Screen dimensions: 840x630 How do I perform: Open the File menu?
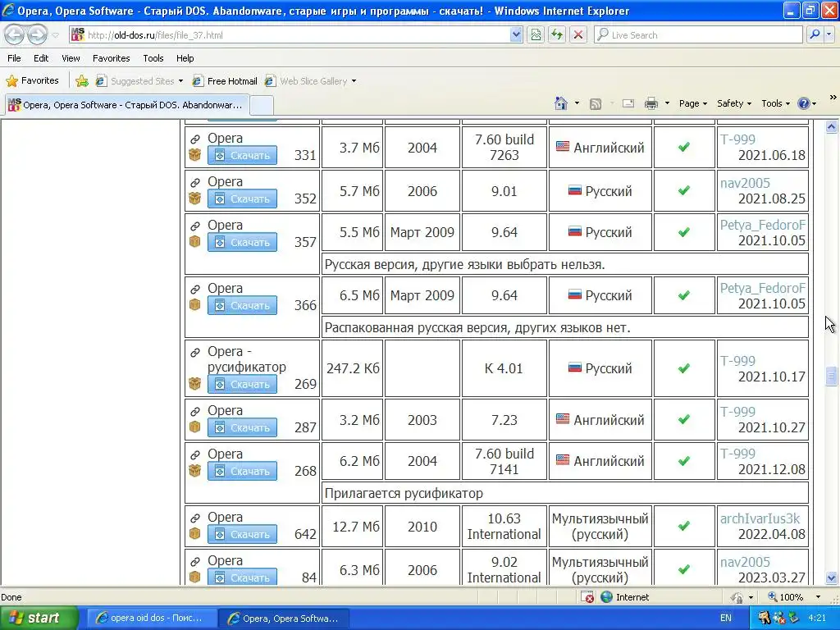pyautogui.click(x=15, y=58)
